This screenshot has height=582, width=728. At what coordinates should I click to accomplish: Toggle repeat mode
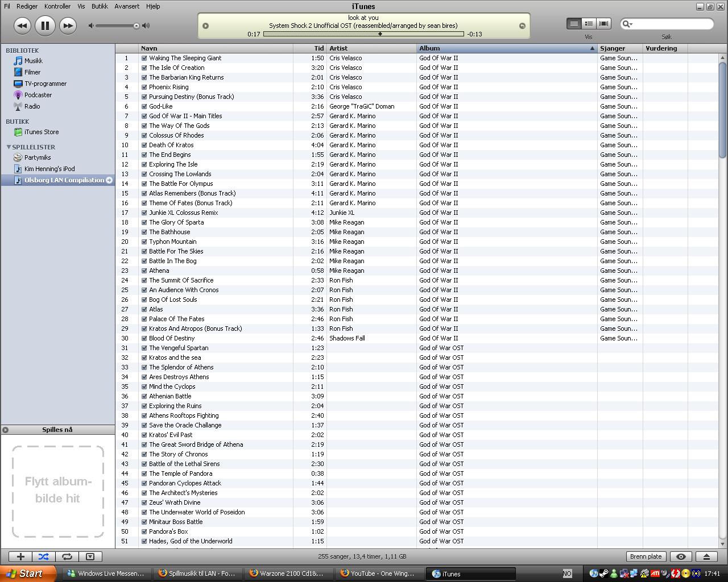pyautogui.click(x=67, y=557)
